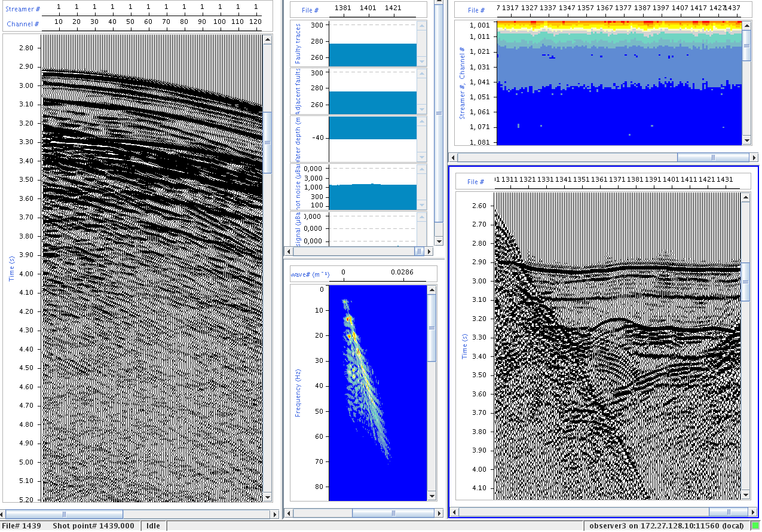Click the Signal chart scroll-up arrow
Image resolution: width=762 pixels, height=532 pixels.
[423, 216]
